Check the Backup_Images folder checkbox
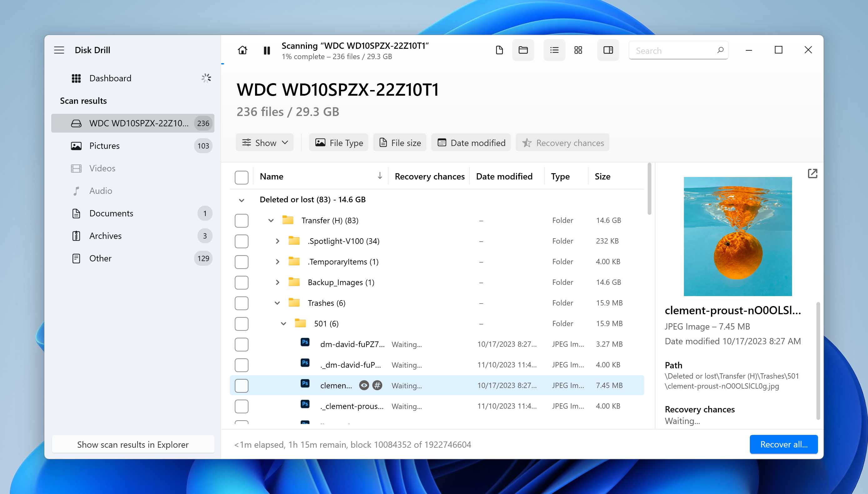868x494 pixels. click(x=242, y=283)
